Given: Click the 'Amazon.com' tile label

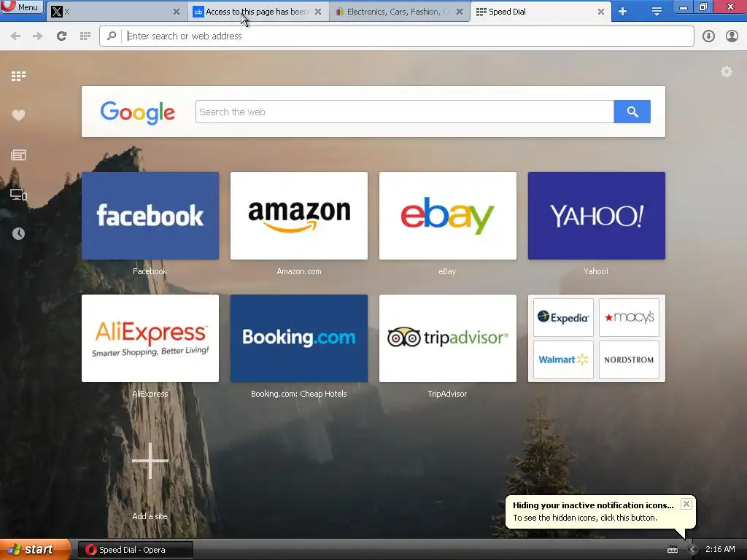Looking at the screenshot, I should point(298,271).
